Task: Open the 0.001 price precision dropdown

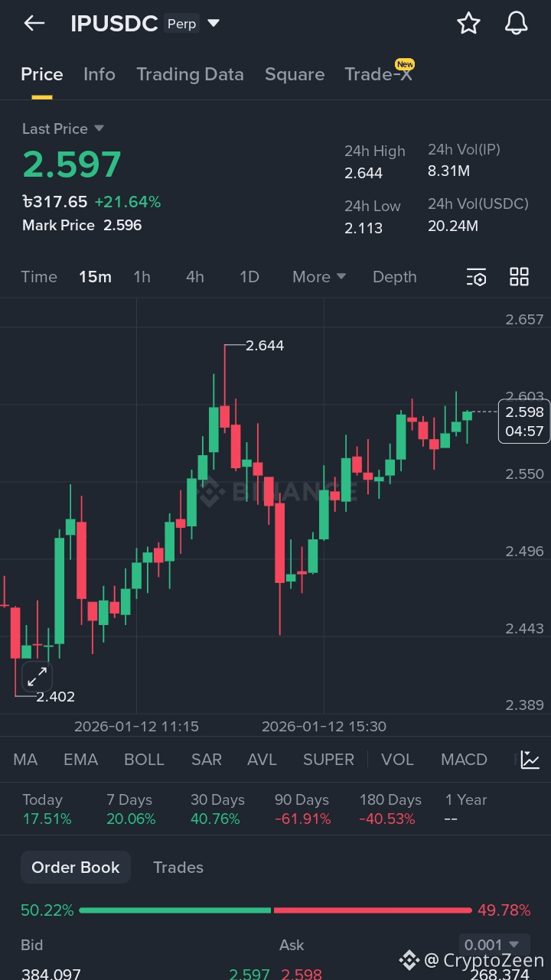Action: pos(494,945)
